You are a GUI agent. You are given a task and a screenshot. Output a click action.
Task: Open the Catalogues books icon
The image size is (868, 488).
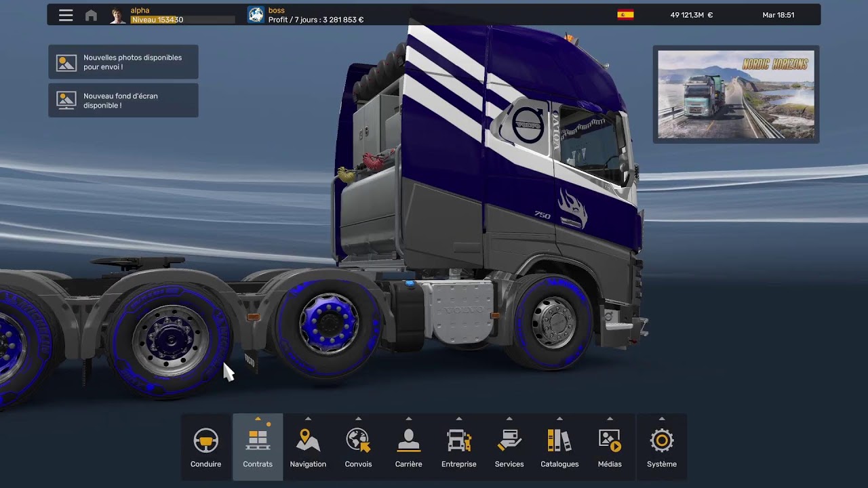(x=559, y=441)
